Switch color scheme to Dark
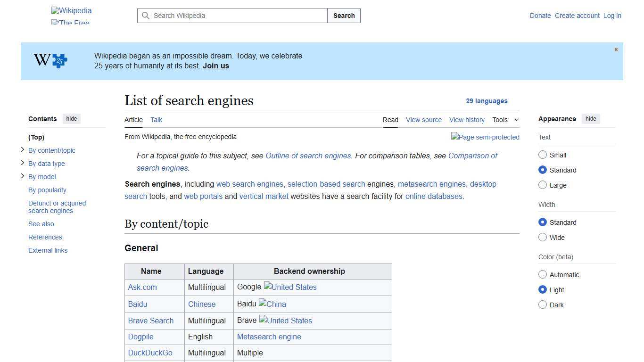This screenshot has height=362, width=644. click(543, 304)
